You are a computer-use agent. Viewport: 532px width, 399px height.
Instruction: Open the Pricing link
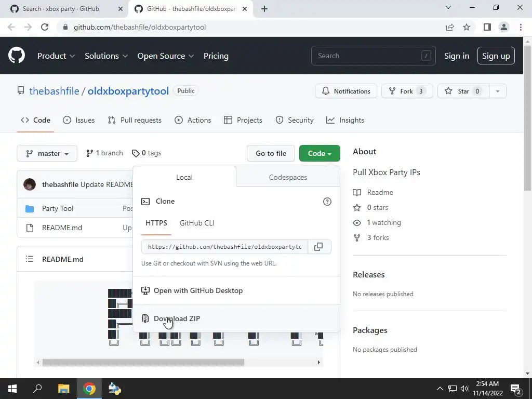point(216,56)
